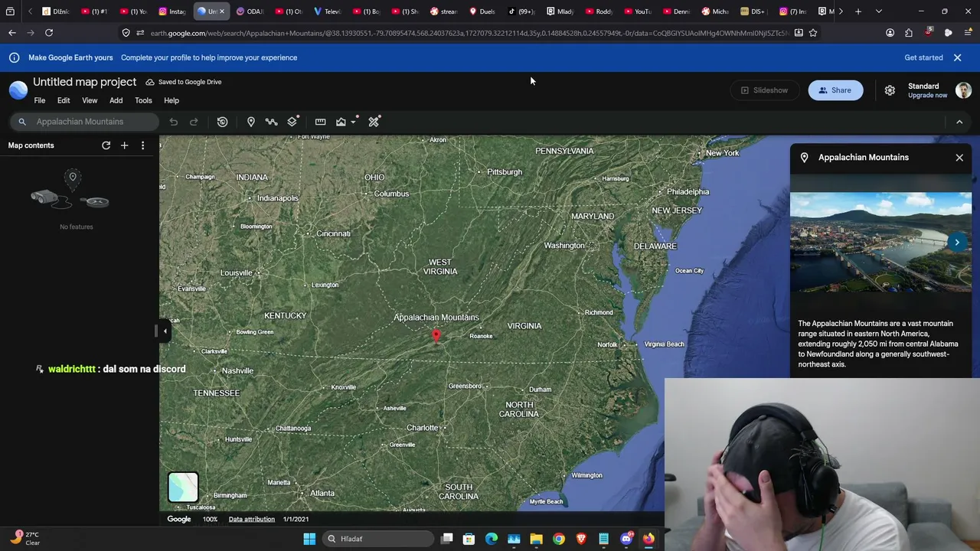980x551 pixels.
Task: Collapse the left Map contents sidebar
Action: 165,331
